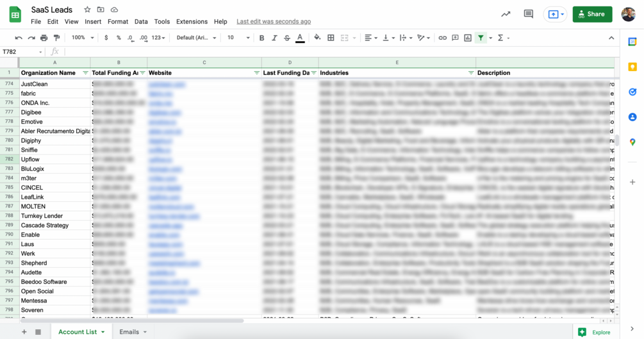
Task: Open filter views dropdown arrow
Action: pyautogui.click(x=490, y=38)
